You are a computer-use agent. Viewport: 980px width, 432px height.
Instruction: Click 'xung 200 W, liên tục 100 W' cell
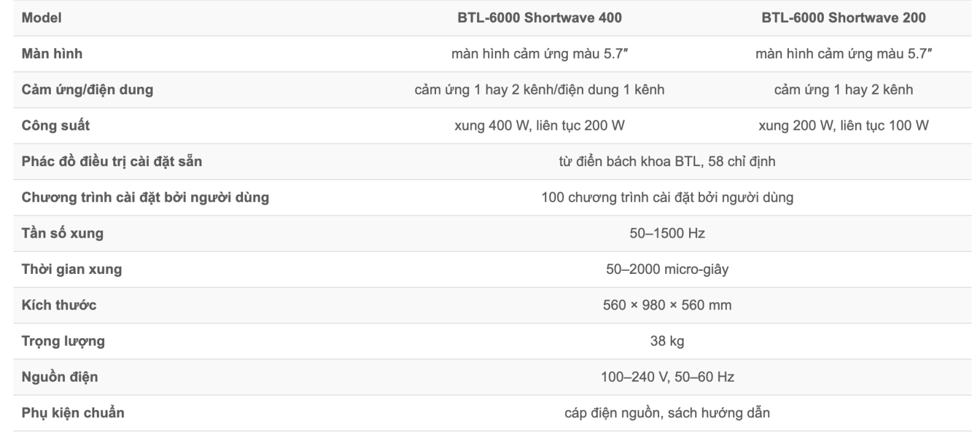pos(843,126)
